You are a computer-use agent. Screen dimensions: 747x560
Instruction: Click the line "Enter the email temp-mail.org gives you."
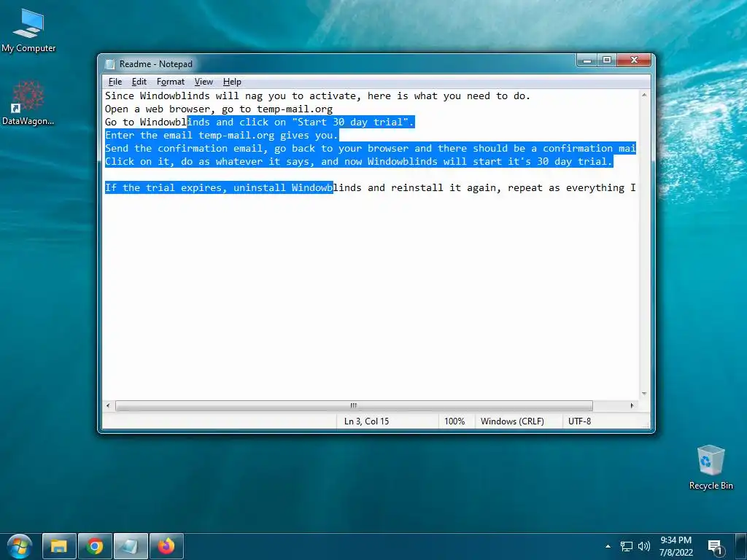(222, 135)
